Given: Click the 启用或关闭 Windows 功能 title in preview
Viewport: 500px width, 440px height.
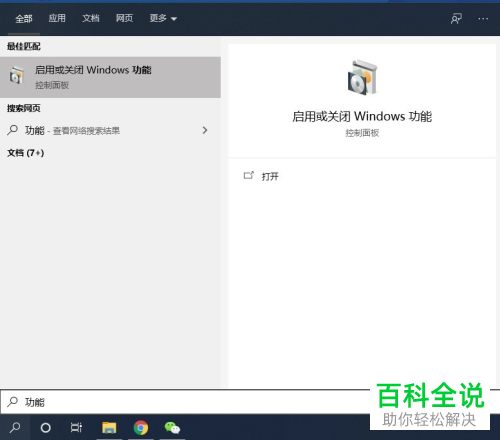Looking at the screenshot, I should tap(362, 116).
